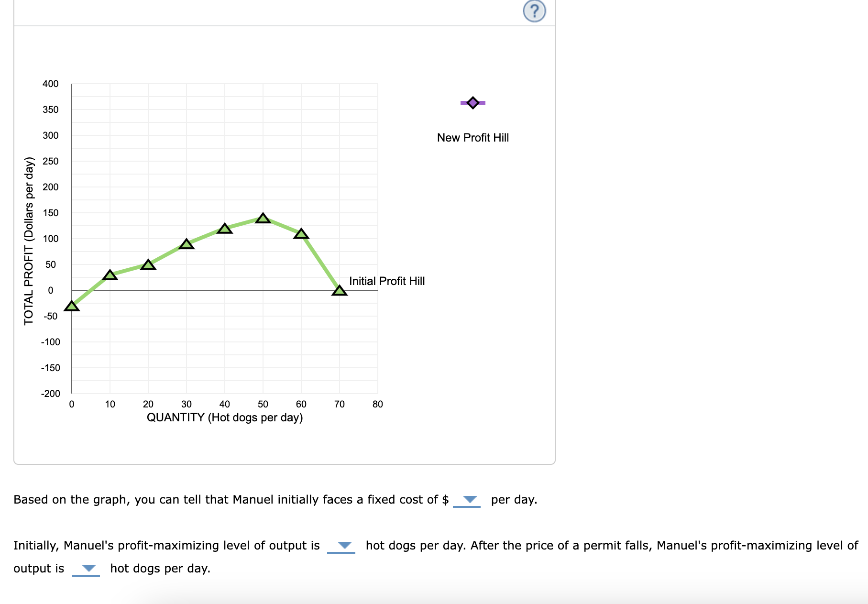
Task: Open the fixed cost dollar dropdown
Action: (x=467, y=500)
